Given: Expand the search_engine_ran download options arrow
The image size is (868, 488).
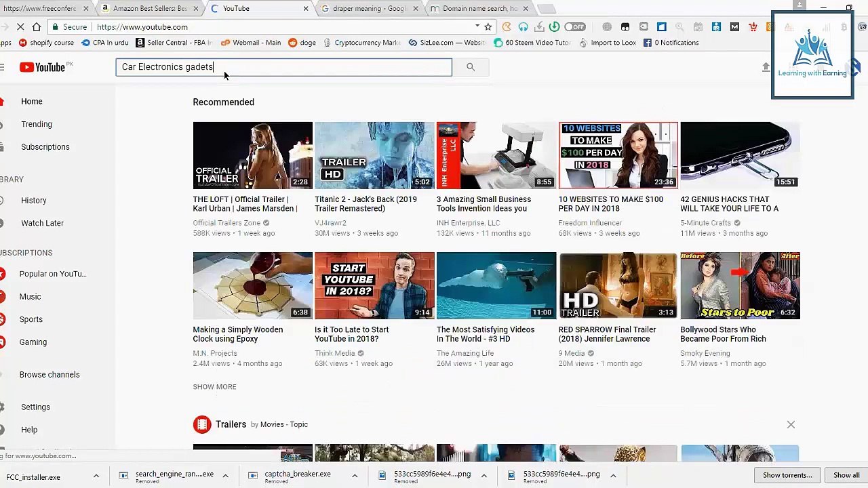Looking at the screenshot, I should 225,476.
